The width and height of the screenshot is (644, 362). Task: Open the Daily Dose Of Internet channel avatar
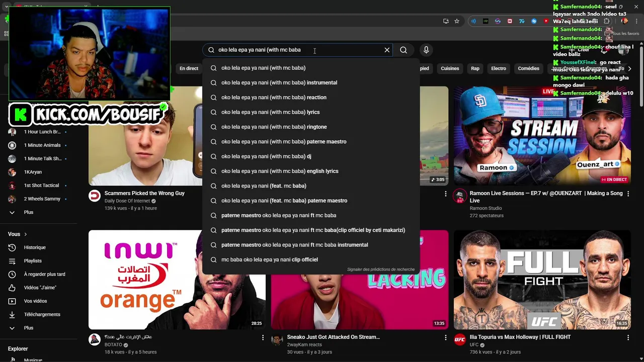(x=95, y=196)
